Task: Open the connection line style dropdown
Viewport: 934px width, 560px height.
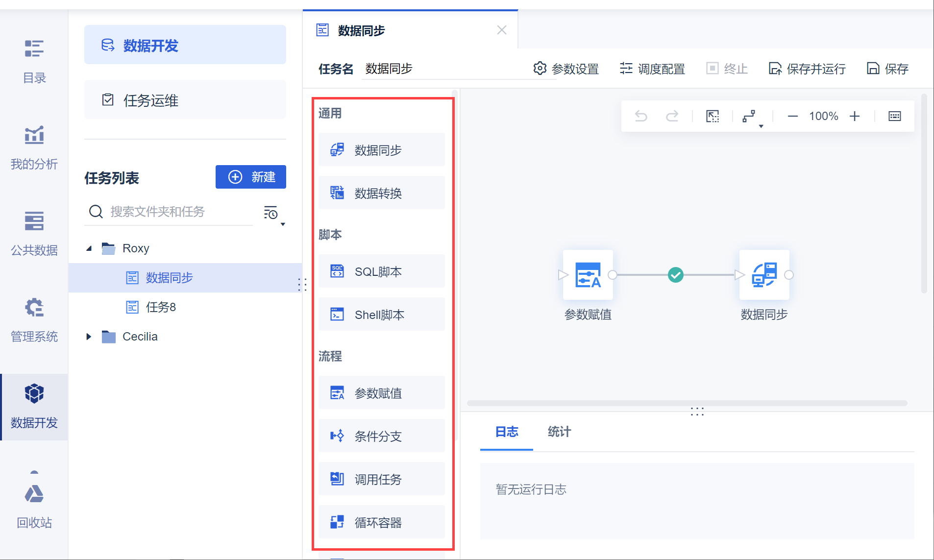Action: point(752,118)
